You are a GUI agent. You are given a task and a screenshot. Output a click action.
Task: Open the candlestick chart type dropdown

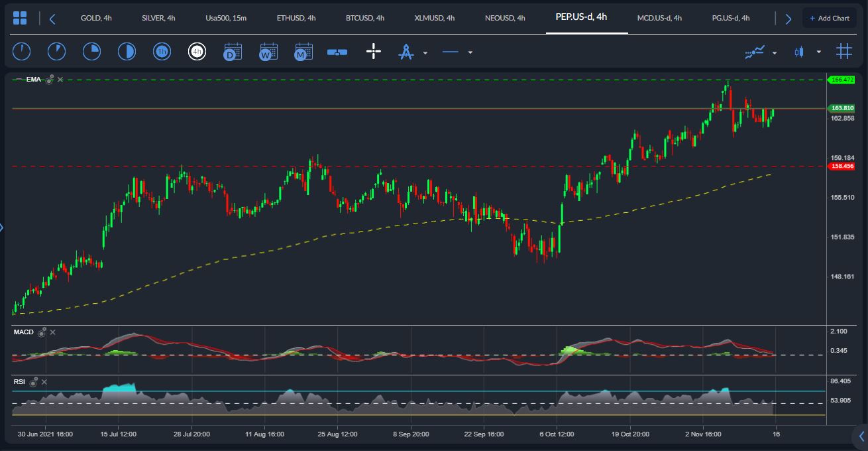coord(819,52)
